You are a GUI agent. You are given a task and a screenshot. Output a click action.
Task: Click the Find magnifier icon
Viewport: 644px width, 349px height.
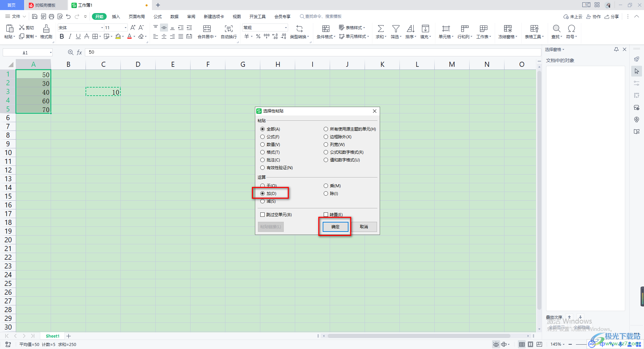pyautogui.click(x=556, y=29)
